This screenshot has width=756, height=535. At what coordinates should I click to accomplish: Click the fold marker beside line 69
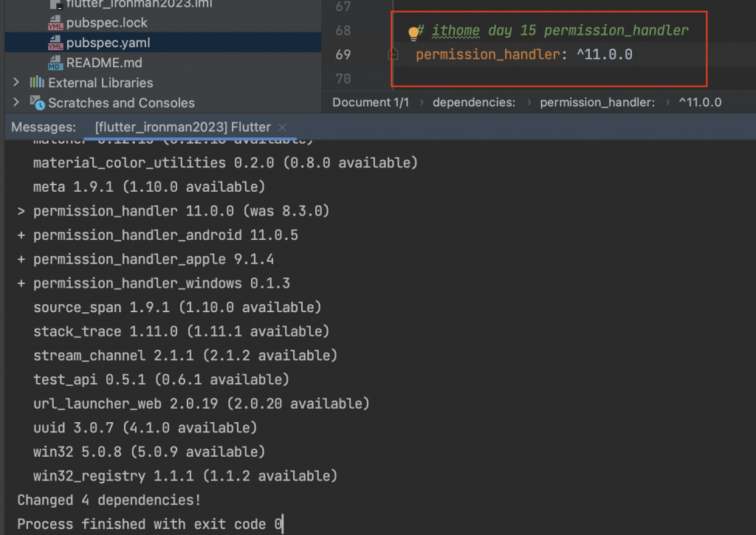(393, 55)
